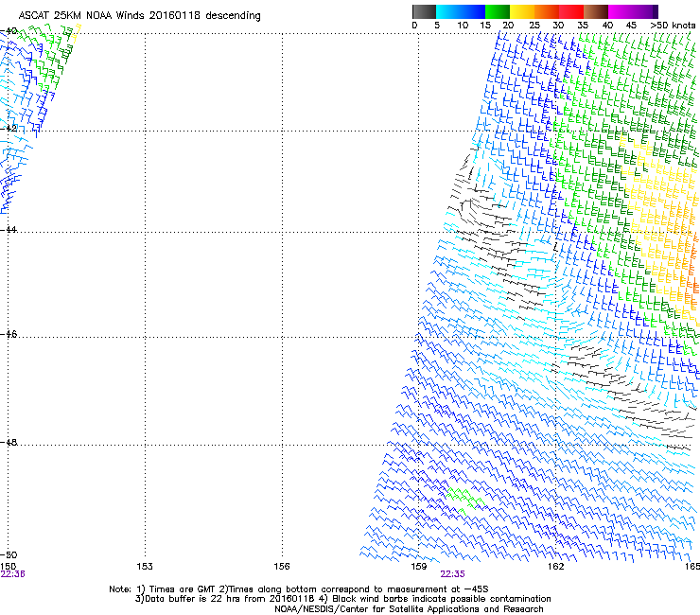Click the latitude label '-50'
Viewport: 700px width, 615px height.
click(9, 554)
